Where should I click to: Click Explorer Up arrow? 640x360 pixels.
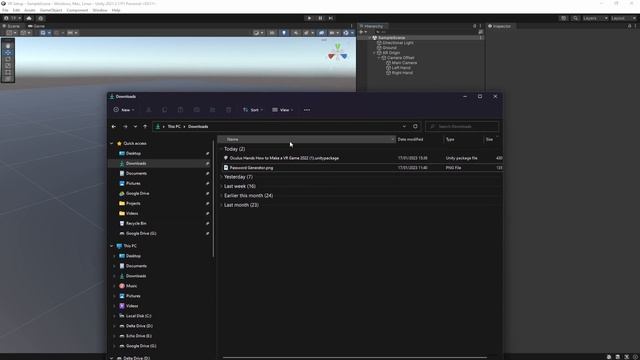pyautogui.click(x=145, y=127)
